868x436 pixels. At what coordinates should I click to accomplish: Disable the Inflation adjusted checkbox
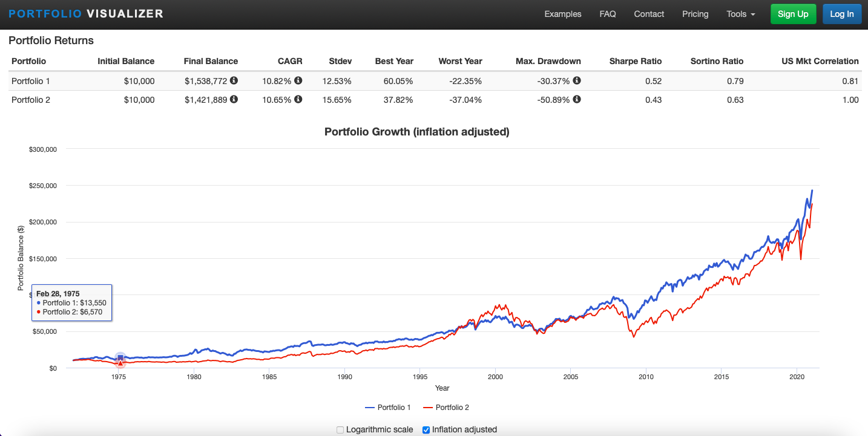pyautogui.click(x=426, y=429)
